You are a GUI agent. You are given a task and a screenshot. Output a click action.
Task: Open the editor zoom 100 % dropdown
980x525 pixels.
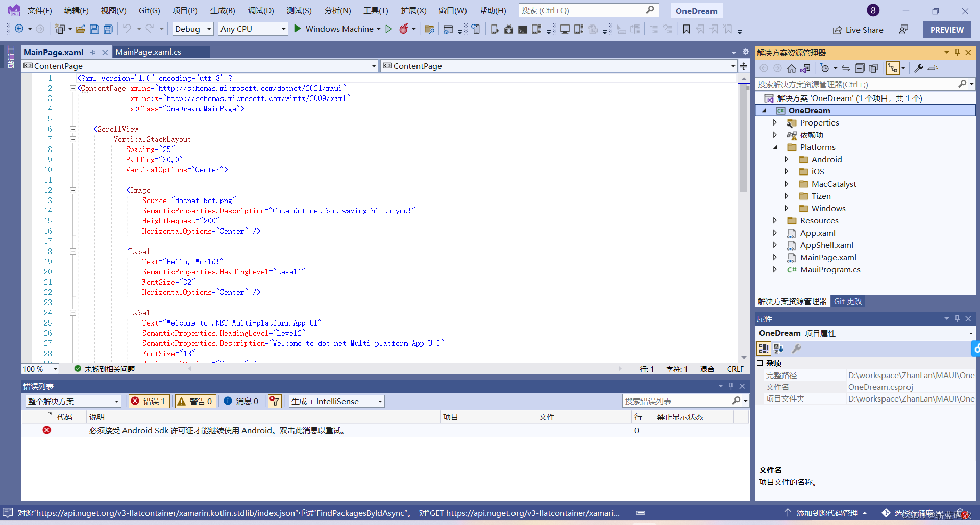[x=40, y=369]
